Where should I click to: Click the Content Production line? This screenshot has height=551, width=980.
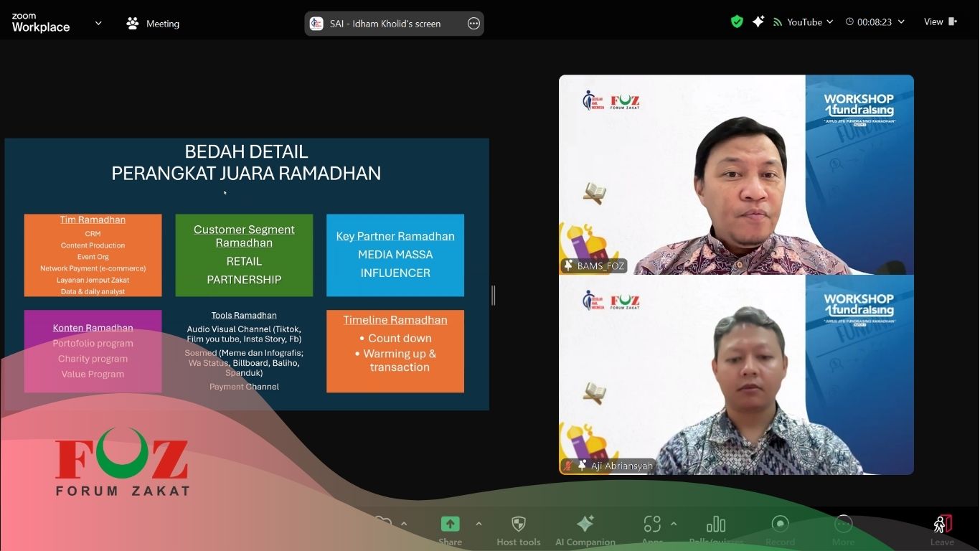(x=93, y=245)
